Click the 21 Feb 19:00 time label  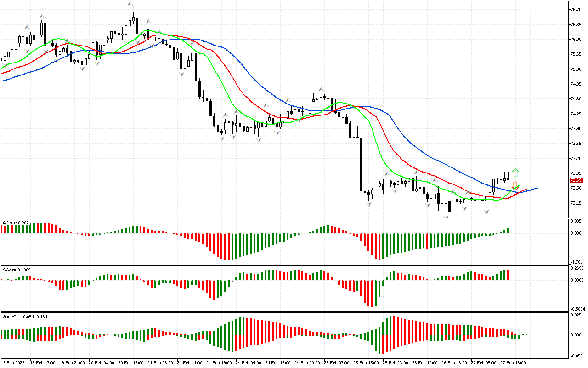(219, 362)
